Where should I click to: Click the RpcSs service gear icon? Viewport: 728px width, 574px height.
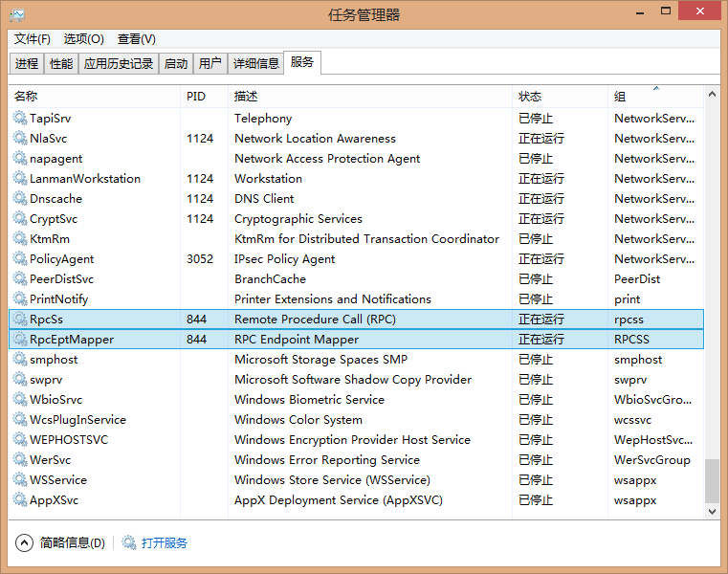point(20,319)
